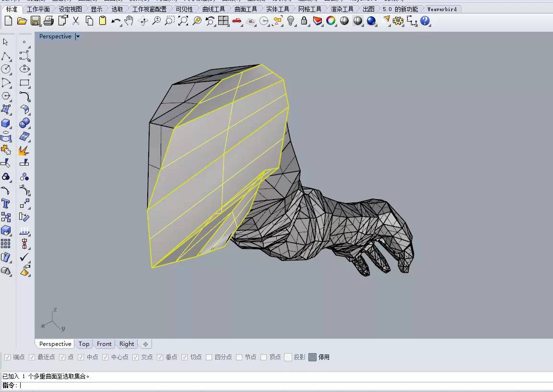Click the Pan view hand icon
This screenshot has height=392, width=553.
coord(129,21)
